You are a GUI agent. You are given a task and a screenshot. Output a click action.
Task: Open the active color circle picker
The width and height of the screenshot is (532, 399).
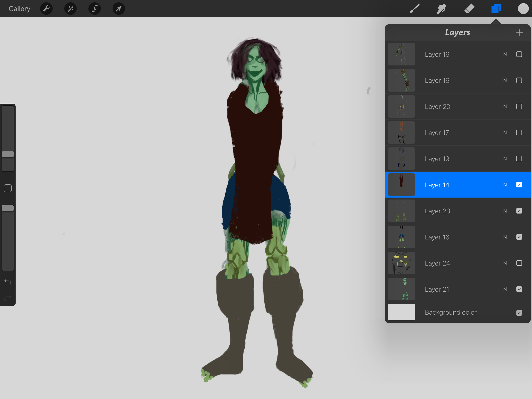(523, 9)
